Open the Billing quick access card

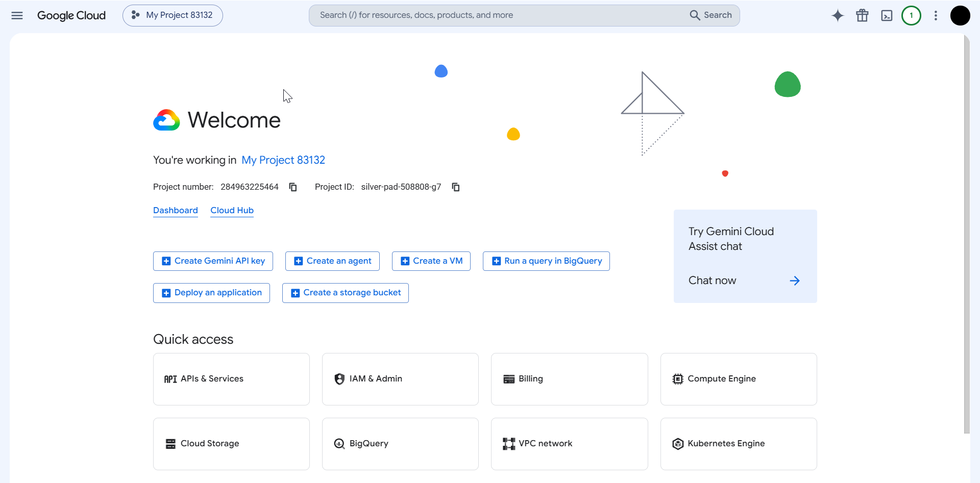pyautogui.click(x=569, y=379)
